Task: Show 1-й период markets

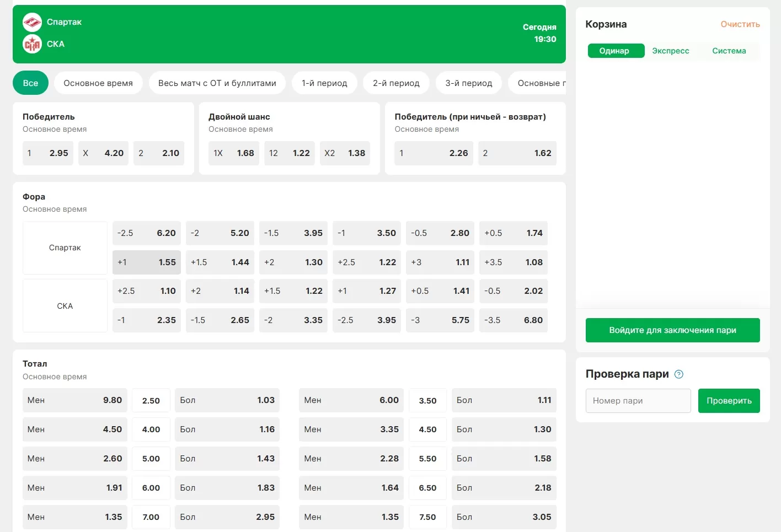Action: coord(324,83)
